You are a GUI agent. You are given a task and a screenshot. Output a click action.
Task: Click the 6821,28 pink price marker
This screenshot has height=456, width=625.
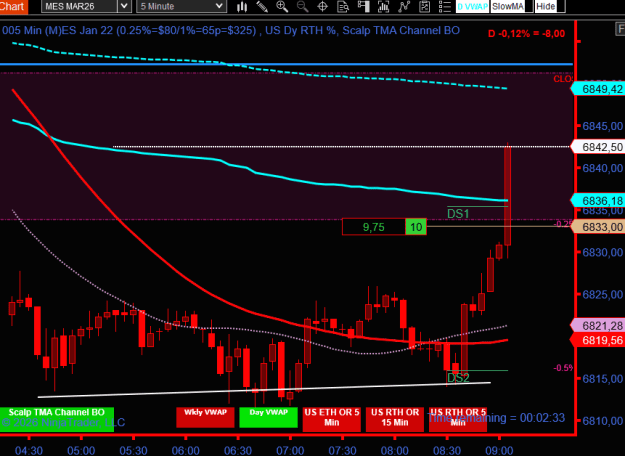pyautogui.click(x=599, y=326)
